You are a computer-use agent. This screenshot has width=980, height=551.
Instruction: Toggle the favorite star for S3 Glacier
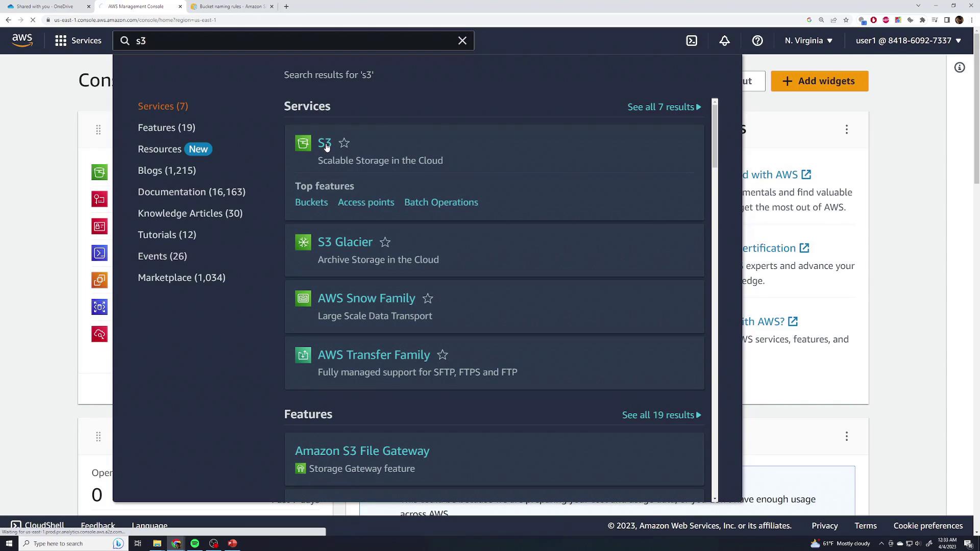click(385, 242)
